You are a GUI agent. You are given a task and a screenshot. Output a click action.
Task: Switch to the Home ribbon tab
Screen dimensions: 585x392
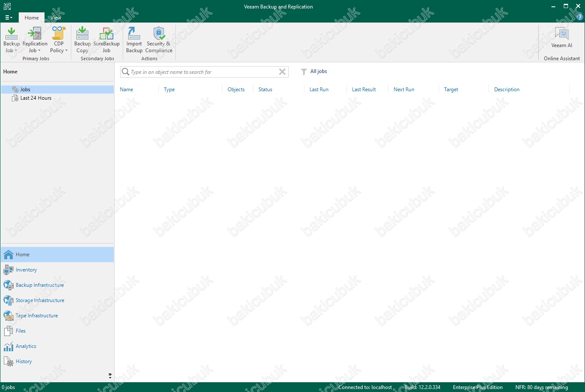pyautogui.click(x=31, y=18)
